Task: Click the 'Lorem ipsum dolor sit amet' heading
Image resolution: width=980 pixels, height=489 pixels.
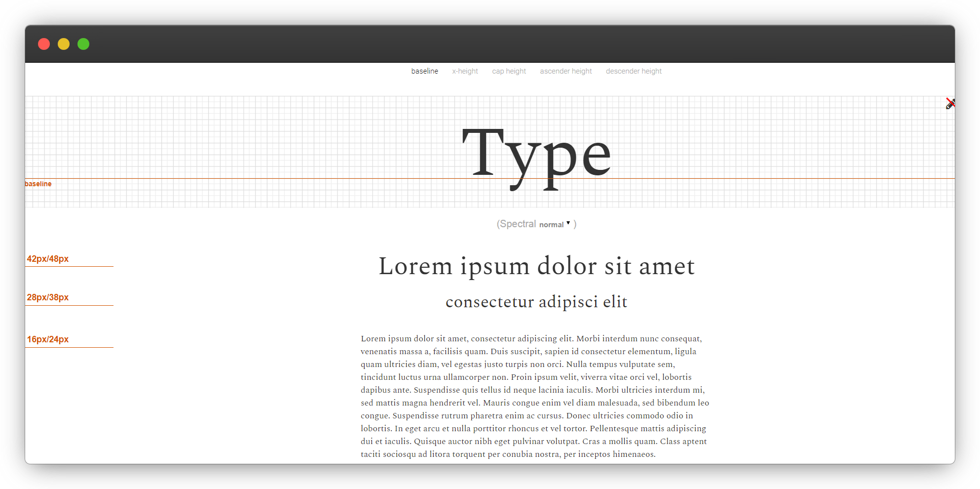Action: tap(536, 266)
